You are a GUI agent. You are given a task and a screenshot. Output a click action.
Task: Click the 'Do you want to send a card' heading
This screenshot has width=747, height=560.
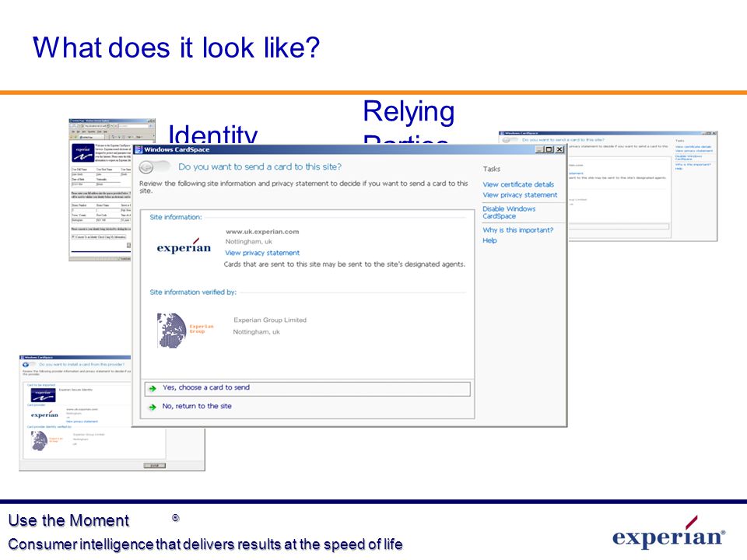pos(260,166)
